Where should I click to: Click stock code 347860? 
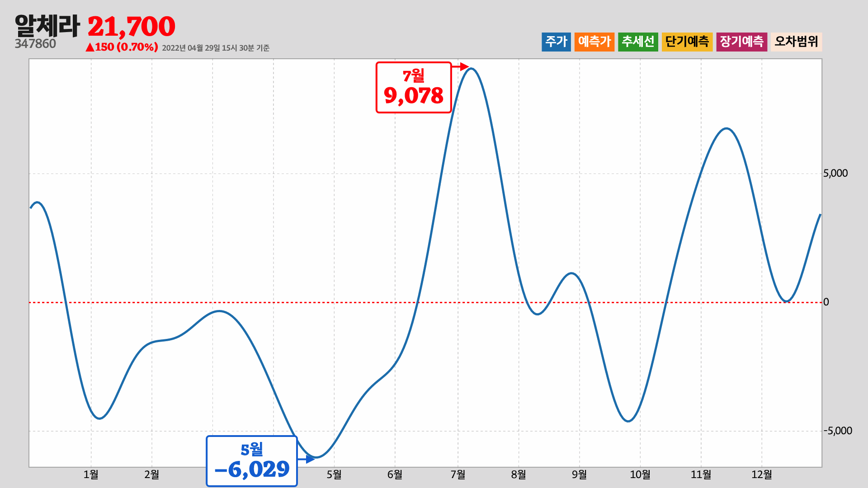coord(35,44)
